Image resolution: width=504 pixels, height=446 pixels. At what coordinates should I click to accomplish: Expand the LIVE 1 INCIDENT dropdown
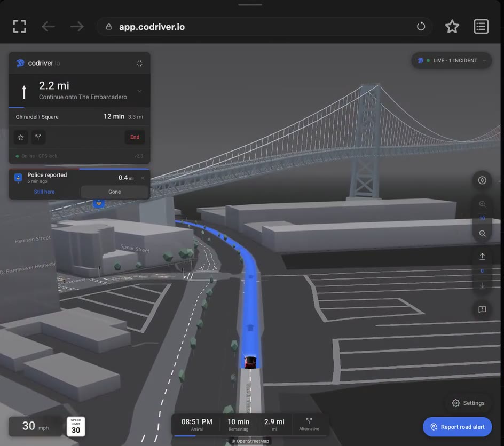click(451, 60)
